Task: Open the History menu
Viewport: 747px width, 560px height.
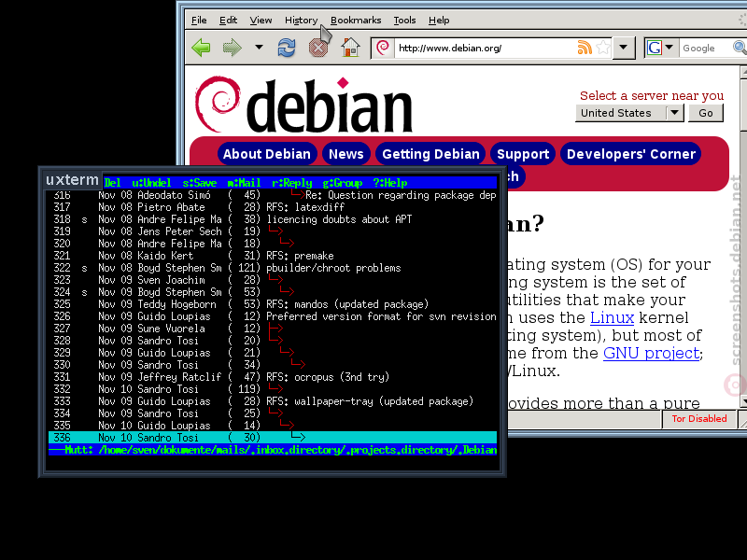Action: [301, 20]
